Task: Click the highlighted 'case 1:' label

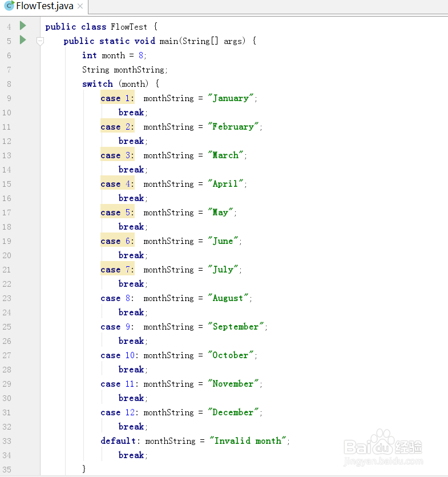Action: (x=118, y=98)
